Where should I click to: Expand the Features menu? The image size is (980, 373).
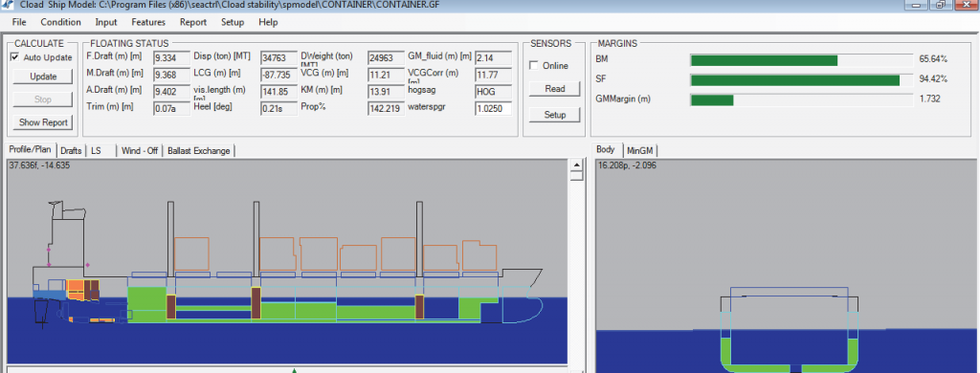click(x=148, y=22)
